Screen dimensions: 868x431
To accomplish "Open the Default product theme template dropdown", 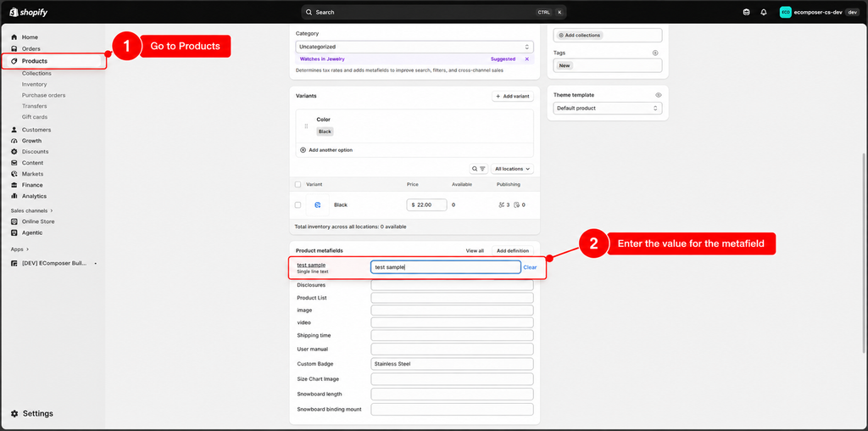I will [x=608, y=108].
